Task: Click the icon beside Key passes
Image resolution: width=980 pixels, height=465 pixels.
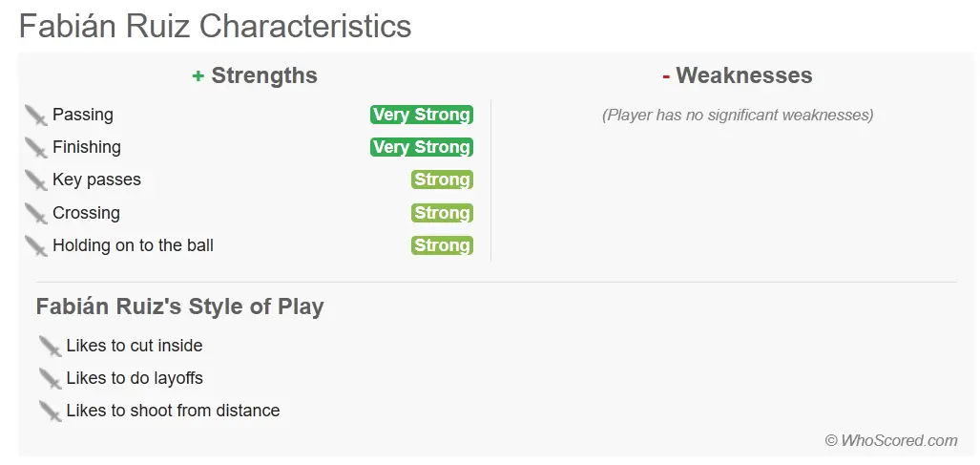Action: (x=36, y=180)
